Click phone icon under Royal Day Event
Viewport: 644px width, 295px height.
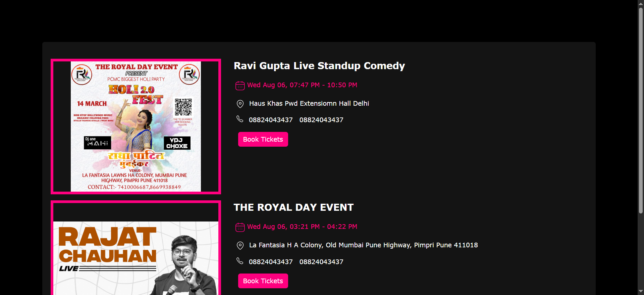240,261
